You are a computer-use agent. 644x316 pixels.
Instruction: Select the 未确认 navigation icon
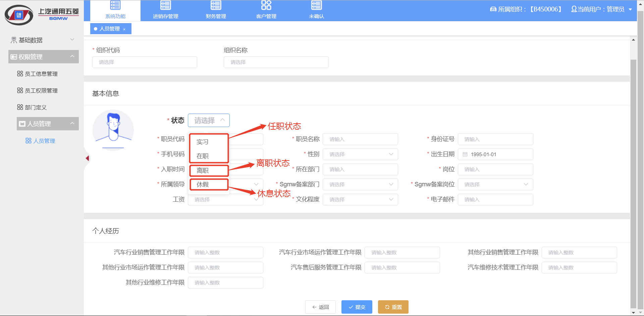tap(317, 5)
